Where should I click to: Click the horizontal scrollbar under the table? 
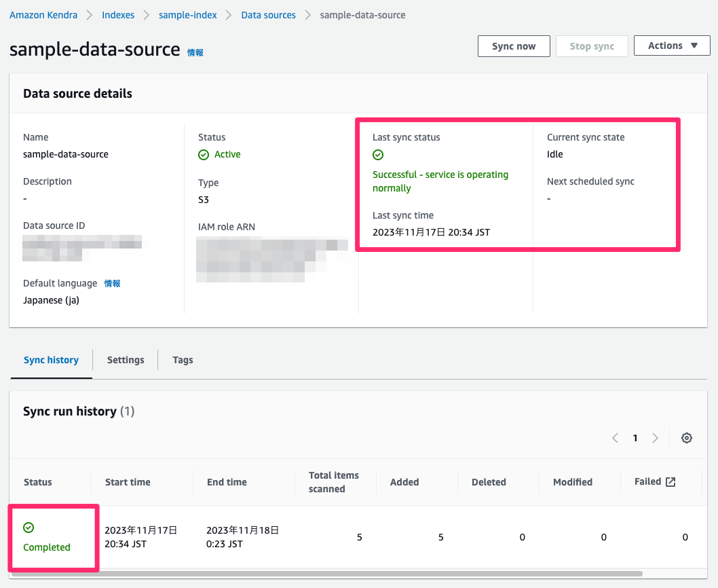327,573
